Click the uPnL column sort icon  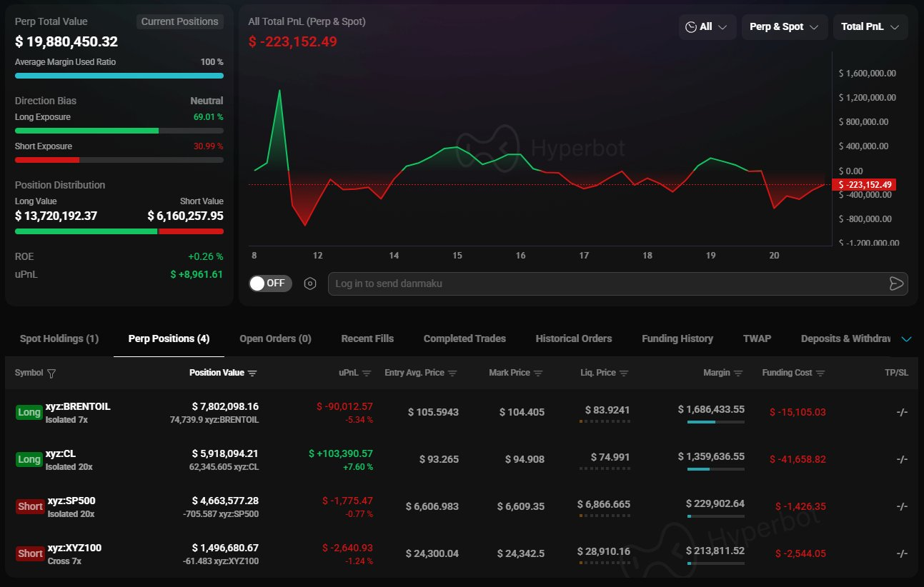point(367,373)
